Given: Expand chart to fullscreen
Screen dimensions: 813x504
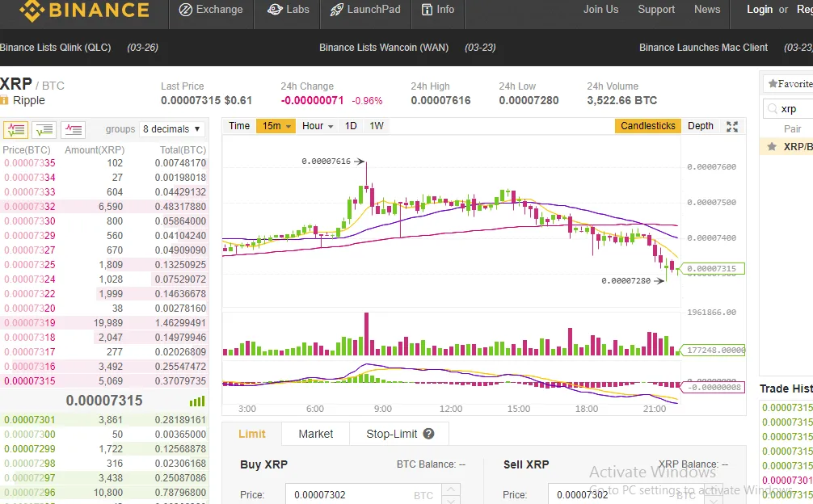Looking at the screenshot, I should click(732, 126).
